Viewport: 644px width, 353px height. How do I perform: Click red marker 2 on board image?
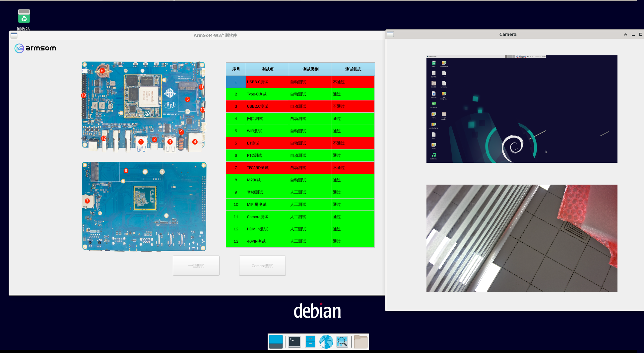point(154,140)
